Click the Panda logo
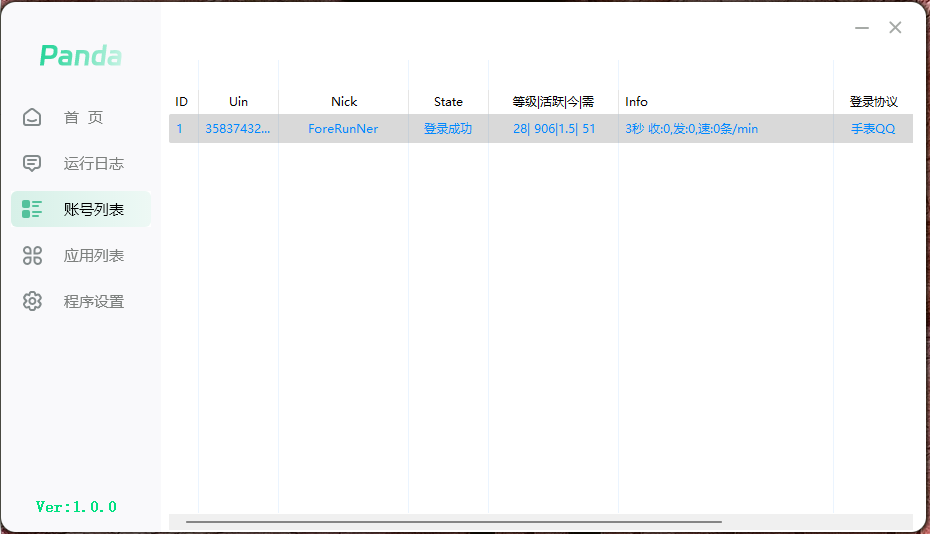Screen dimensions: 930x534 tap(80, 56)
